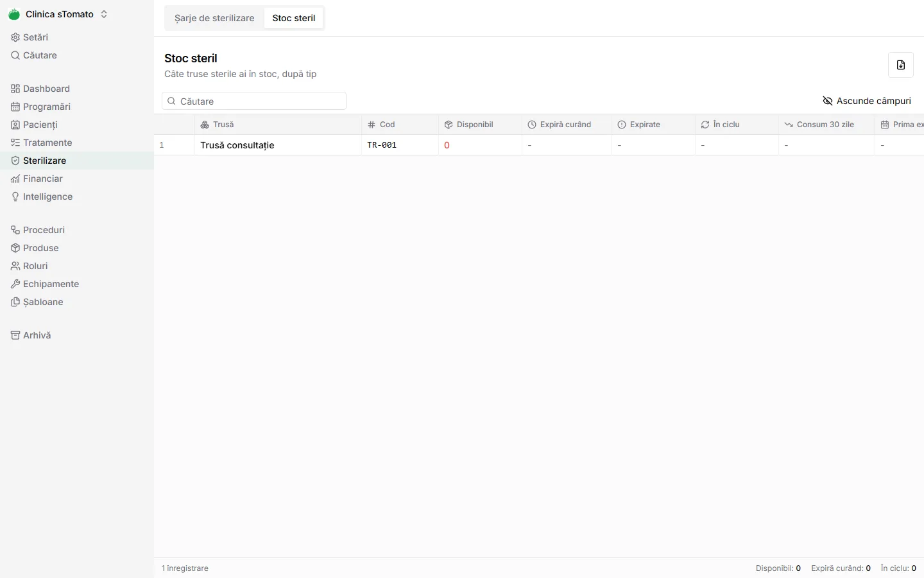
Task: Select the Stoc steril tab
Action: [294, 18]
